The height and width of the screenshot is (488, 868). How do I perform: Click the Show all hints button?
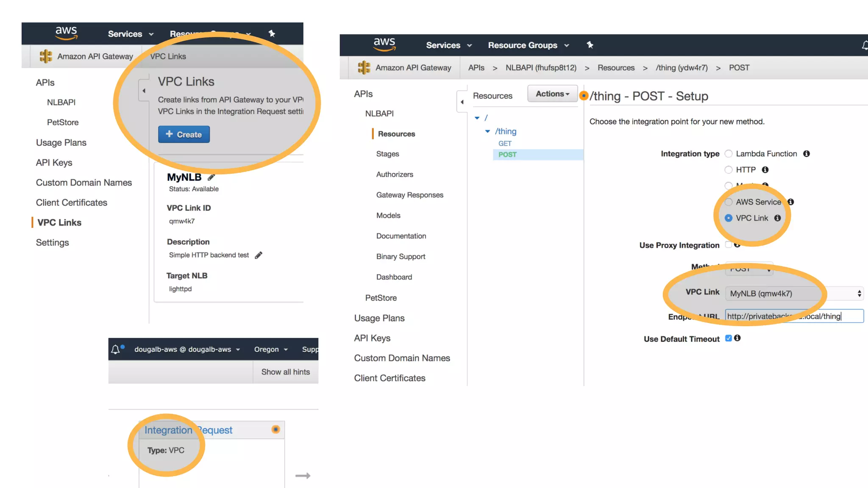point(285,372)
